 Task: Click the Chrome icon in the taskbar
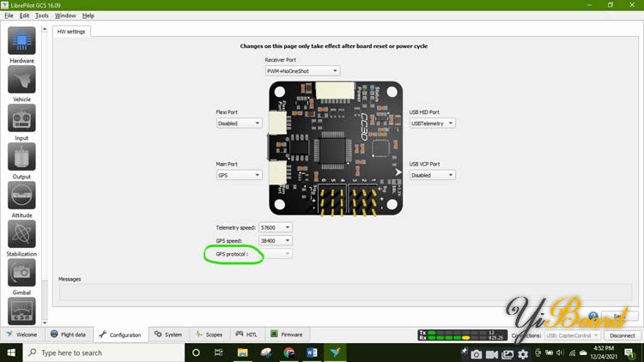(x=288, y=353)
